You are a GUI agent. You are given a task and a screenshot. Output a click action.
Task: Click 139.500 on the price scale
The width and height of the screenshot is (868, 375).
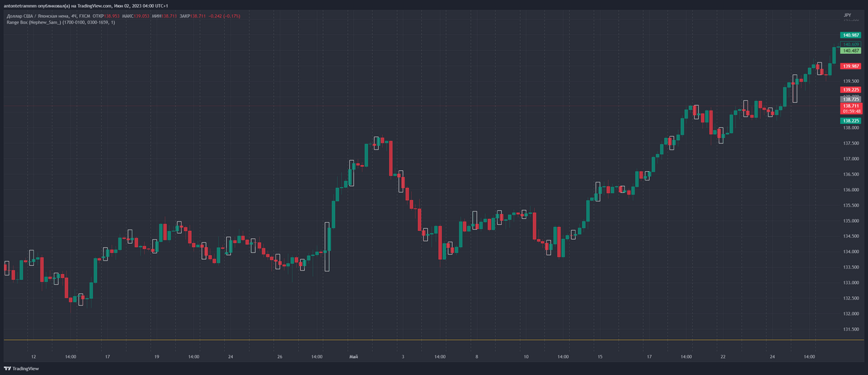[x=851, y=81]
